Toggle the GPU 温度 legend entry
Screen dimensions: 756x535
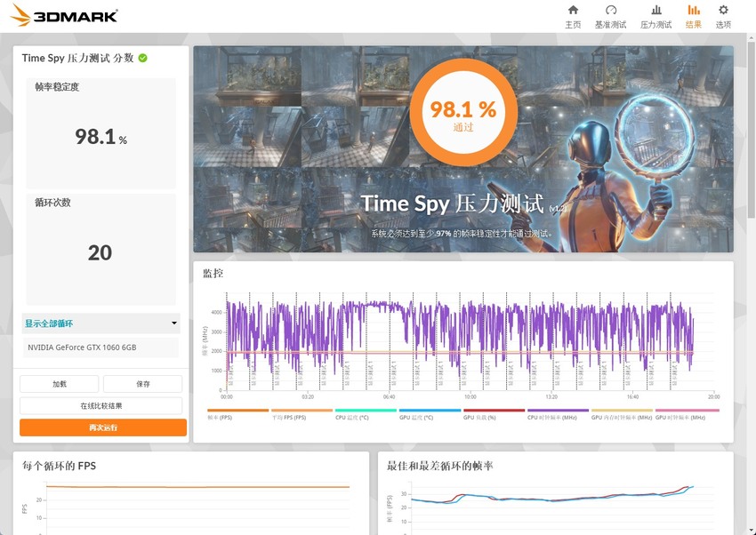tap(430, 414)
